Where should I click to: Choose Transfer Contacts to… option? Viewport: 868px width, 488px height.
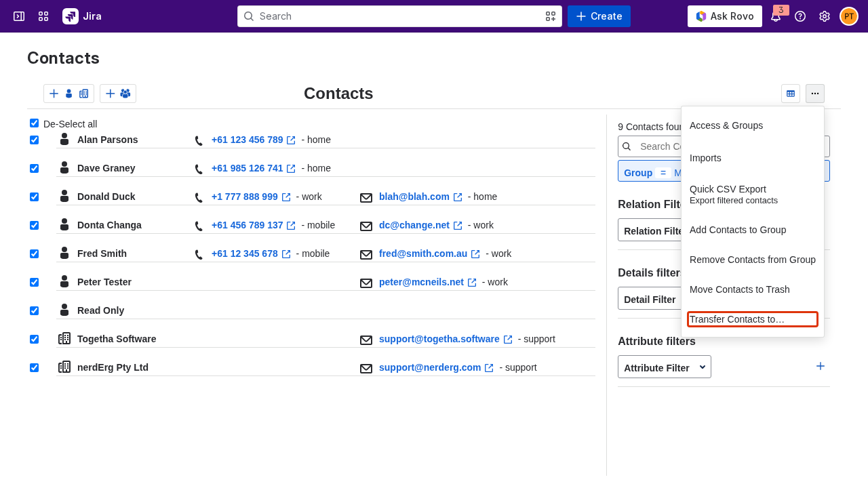tap(753, 319)
